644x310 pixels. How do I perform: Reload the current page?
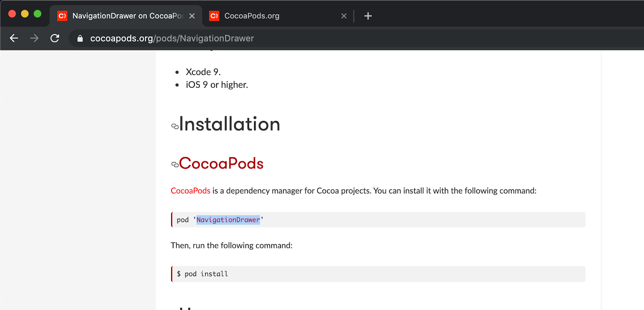55,38
